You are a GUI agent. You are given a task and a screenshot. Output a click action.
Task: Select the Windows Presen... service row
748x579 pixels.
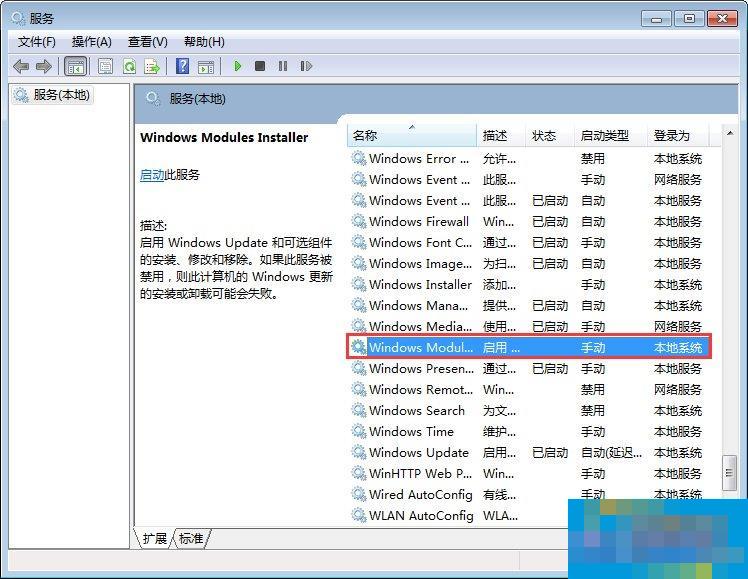pyautogui.click(x=529, y=368)
